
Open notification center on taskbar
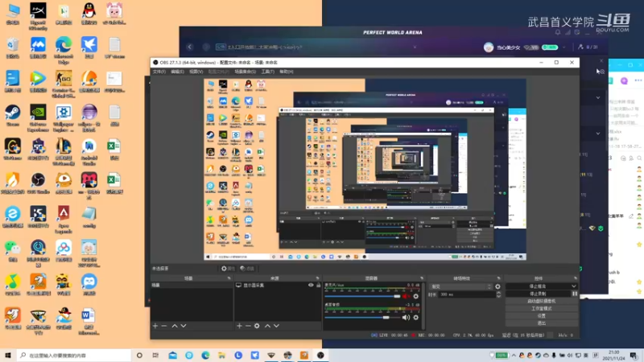tap(634, 355)
